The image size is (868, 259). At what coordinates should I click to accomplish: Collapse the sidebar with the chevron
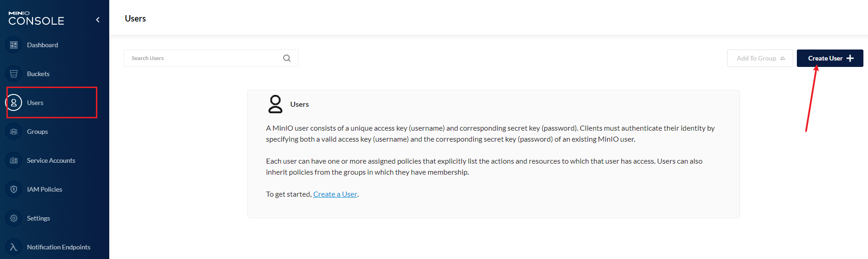point(98,20)
